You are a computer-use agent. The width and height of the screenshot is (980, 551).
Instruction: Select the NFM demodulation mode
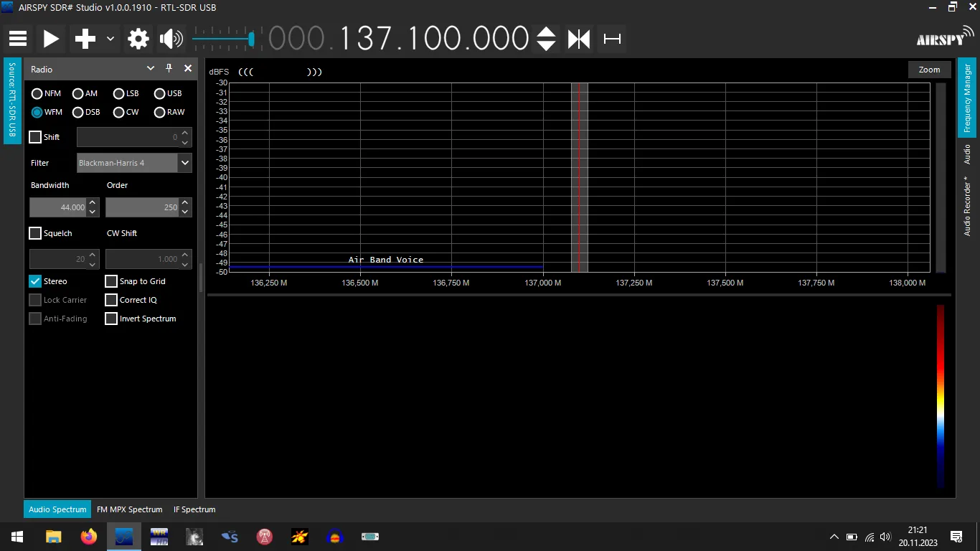click(37, 93)
